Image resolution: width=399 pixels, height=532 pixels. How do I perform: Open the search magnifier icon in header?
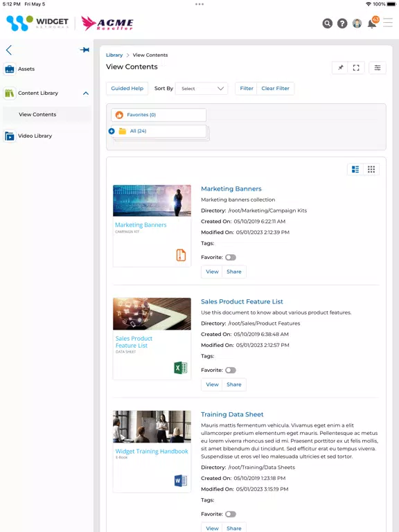327,24
